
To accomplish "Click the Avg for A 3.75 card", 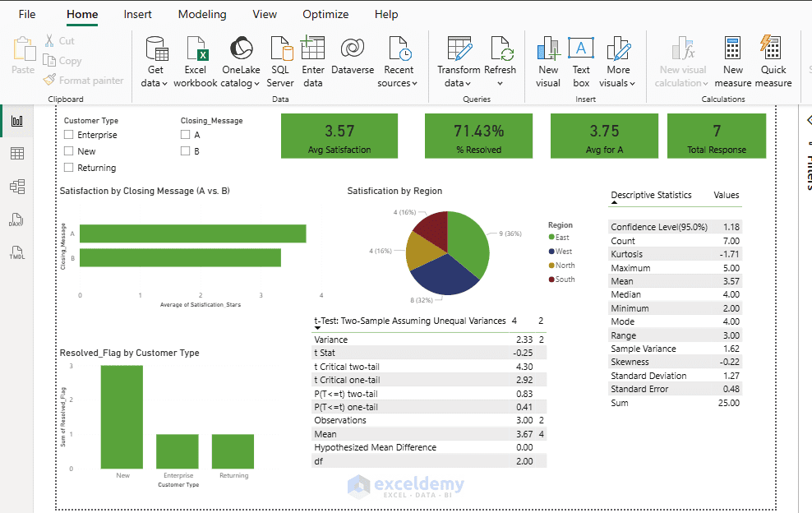I will pyautogui.click(x=604, y=136).
